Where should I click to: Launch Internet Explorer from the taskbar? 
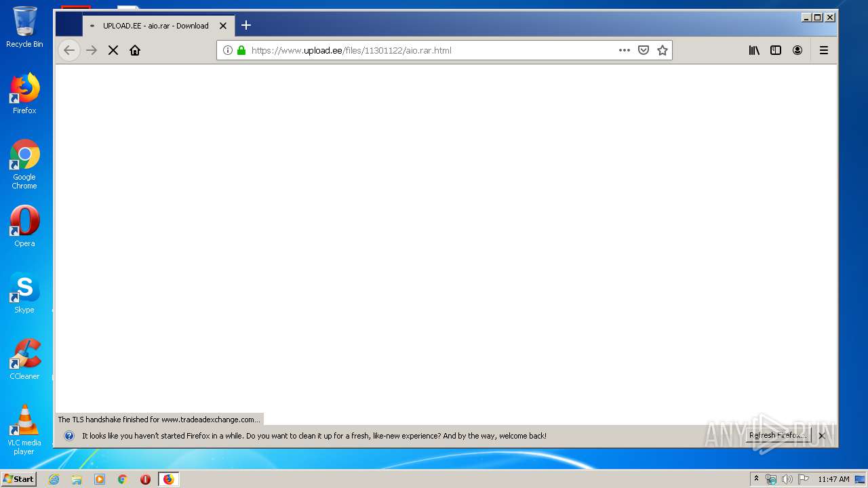54,479
